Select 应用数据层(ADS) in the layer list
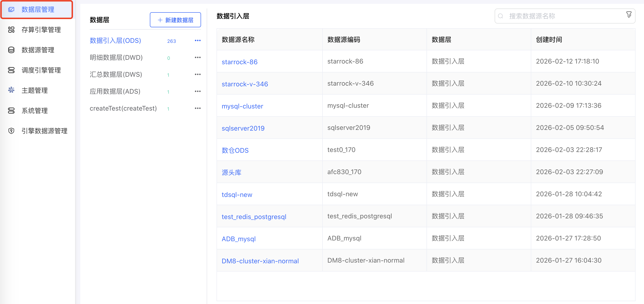This screenshot has width=644, height=304. click(115, 91)
